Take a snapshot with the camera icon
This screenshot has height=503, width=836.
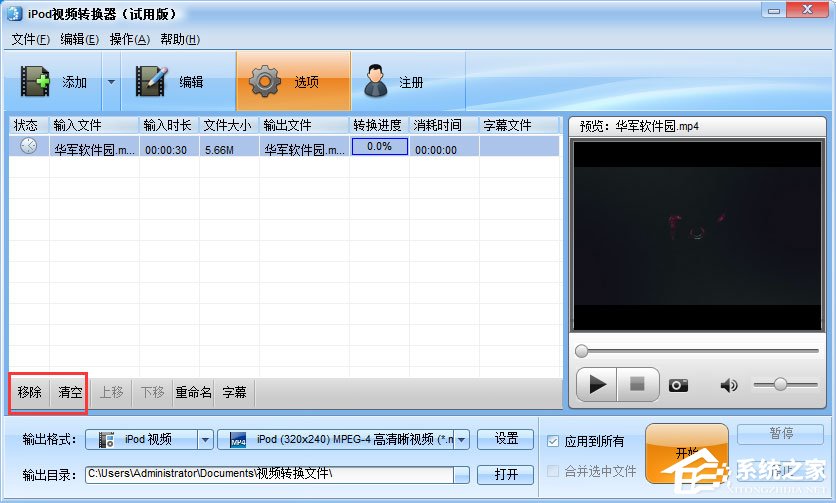coord(679,385)
